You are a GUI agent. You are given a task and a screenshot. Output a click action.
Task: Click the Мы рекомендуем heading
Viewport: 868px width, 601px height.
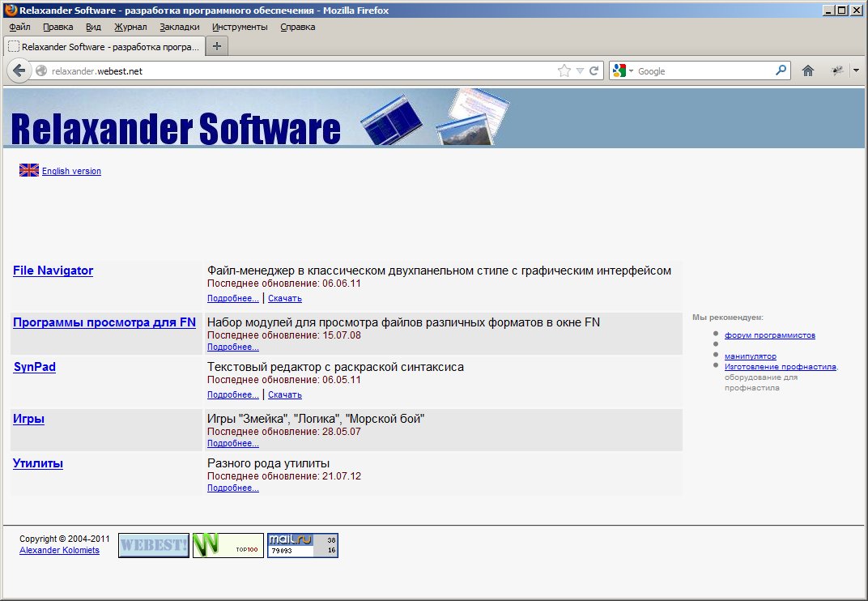click(x=727, y=318)
